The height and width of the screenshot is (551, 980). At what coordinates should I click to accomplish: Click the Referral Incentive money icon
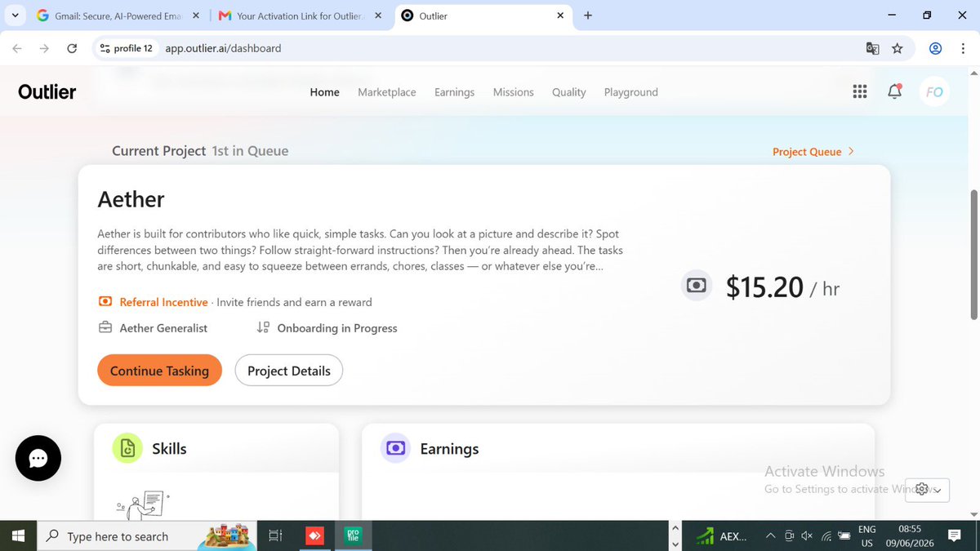click(105, 302)
